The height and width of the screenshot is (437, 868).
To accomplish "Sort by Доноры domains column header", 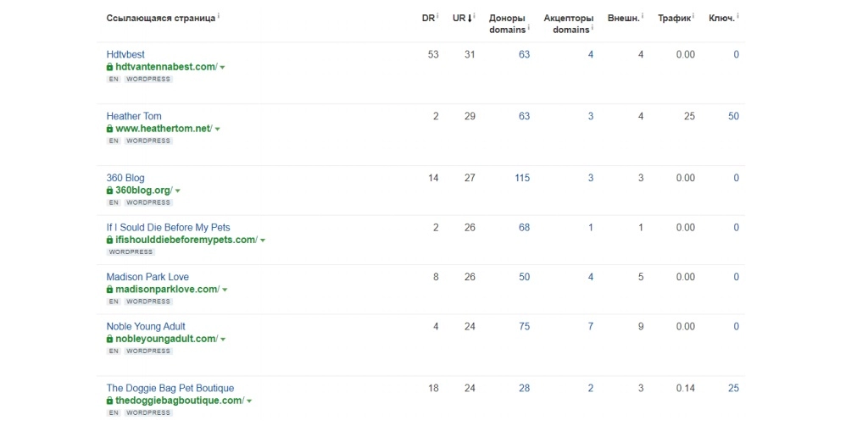I will [x=507, y=24].
